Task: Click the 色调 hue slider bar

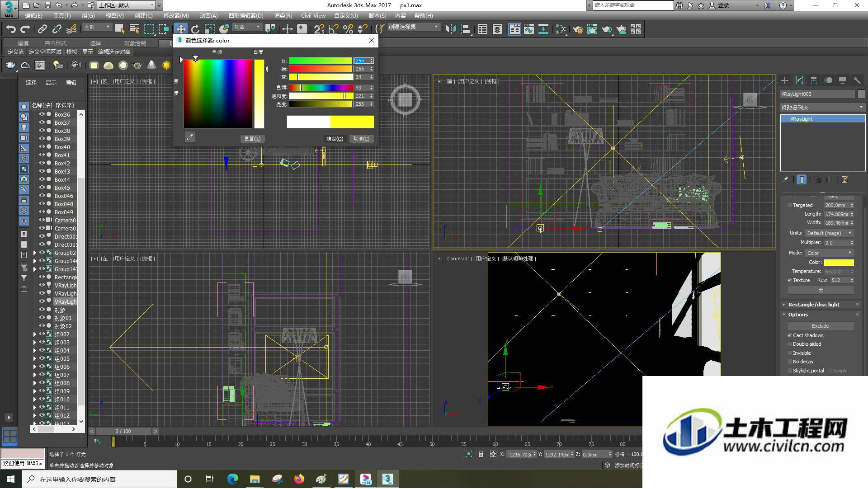Action: [x=321, y=88]
